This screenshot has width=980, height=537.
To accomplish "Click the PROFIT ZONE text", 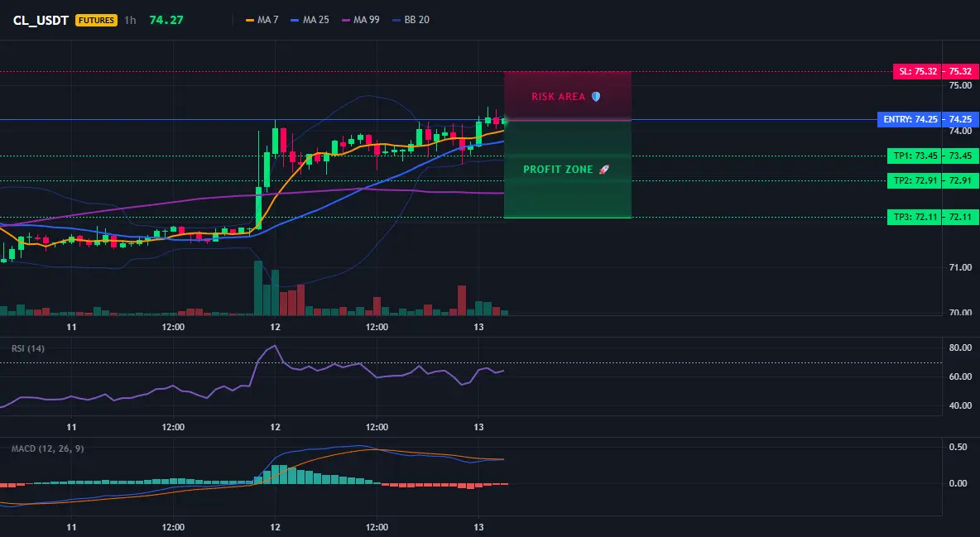I will pyautogui.click(x=558, y=170).
